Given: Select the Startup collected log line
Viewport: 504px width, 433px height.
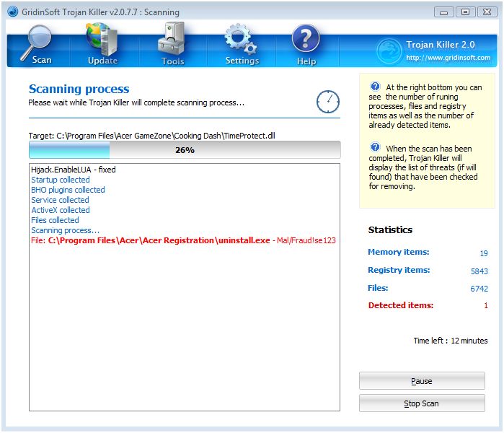Looking at the screenshot, I should point(61,180).
